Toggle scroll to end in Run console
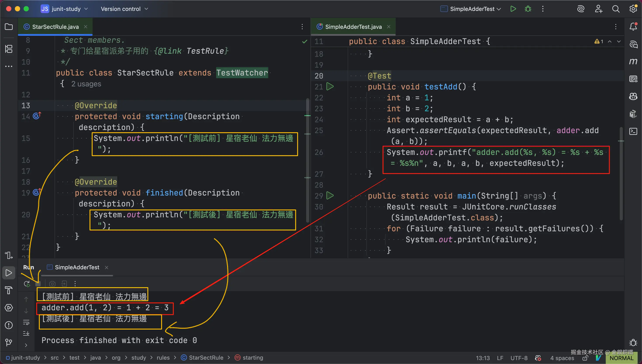This screenshot has height=364, width=642. [x=26, y=333]
